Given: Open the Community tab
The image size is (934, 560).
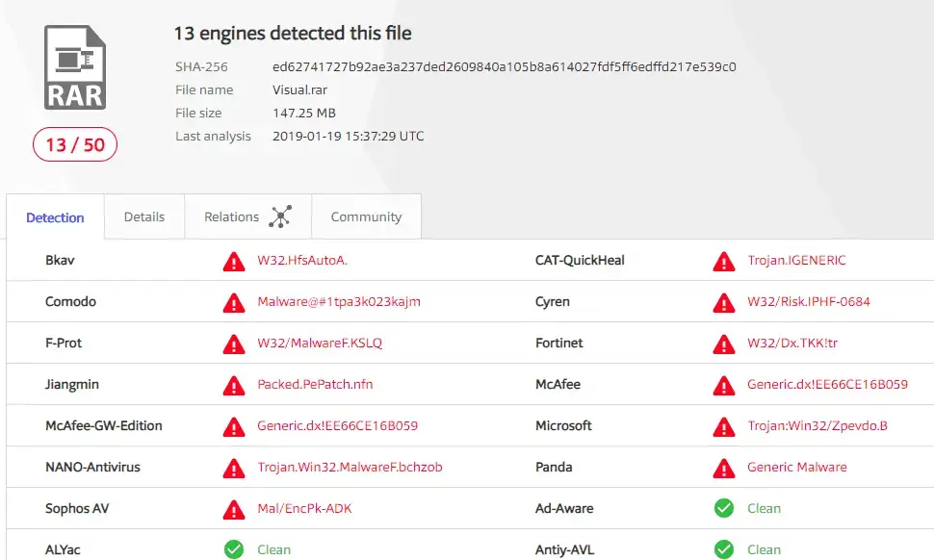Looking at the screenshot, I should pos(366,217).
